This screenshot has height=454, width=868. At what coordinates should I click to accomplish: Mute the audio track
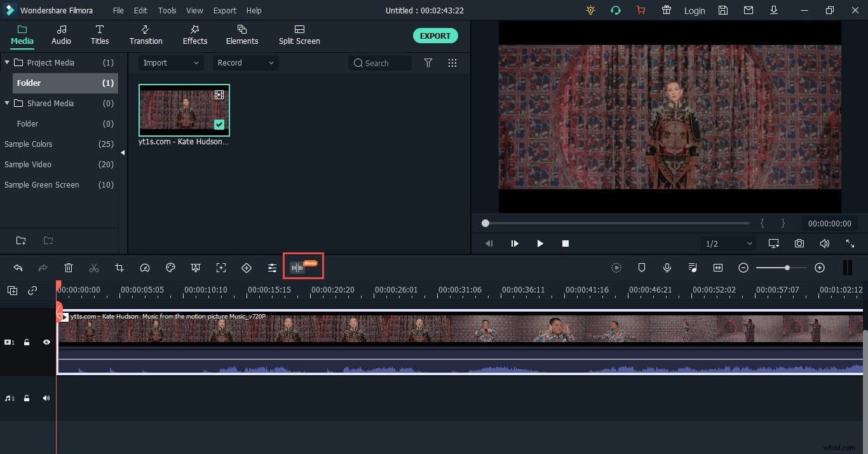pyautogui.click(x=46, y=398)
